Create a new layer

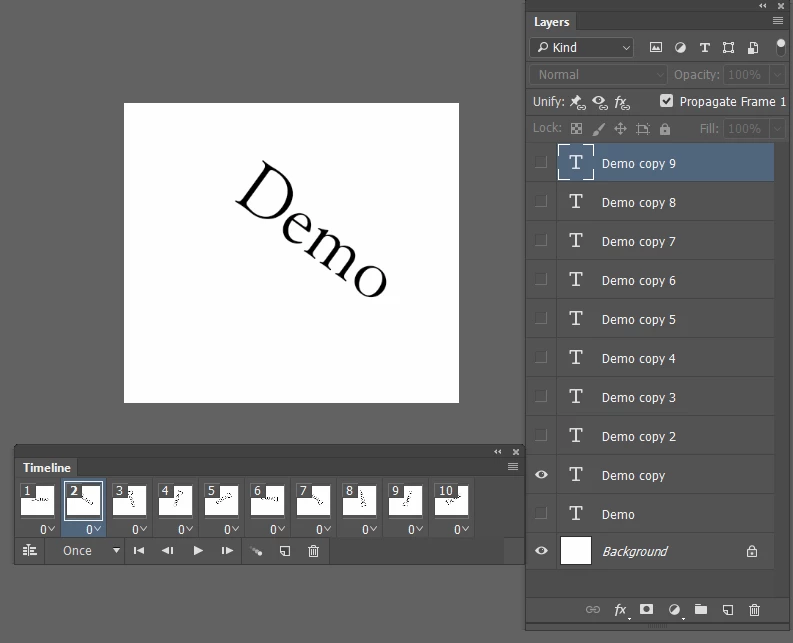pos(728,610)
